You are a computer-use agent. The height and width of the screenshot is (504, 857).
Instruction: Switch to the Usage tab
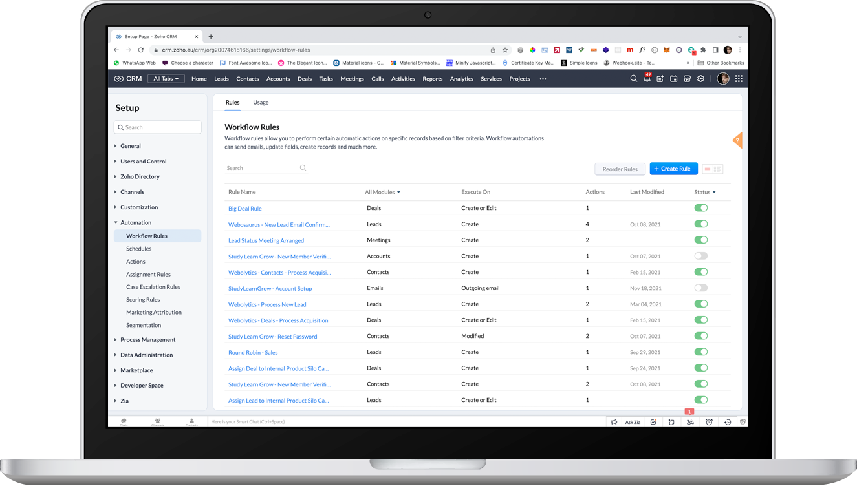pos(261,102)
